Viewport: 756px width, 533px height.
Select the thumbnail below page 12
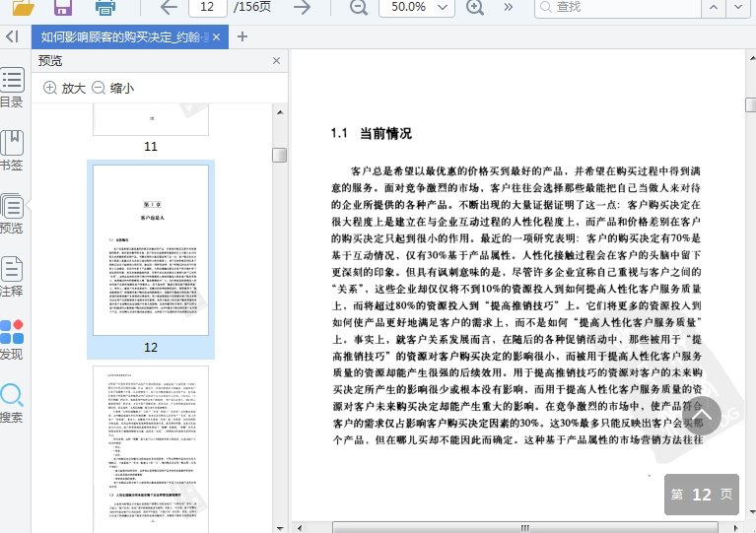151,449
